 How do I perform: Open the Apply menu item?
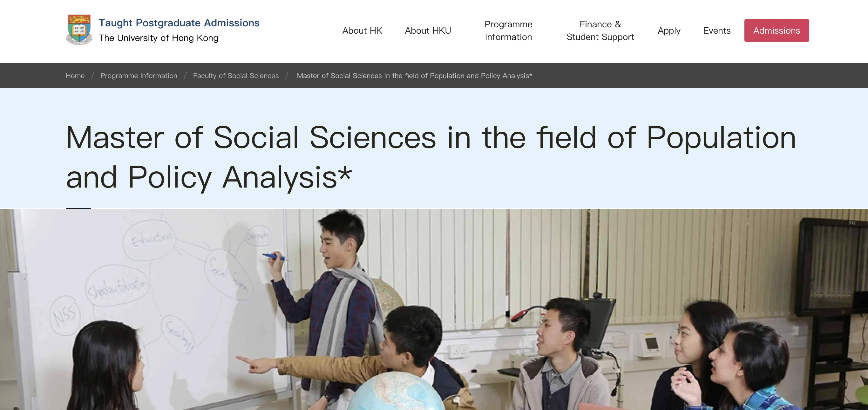(669, 31)
